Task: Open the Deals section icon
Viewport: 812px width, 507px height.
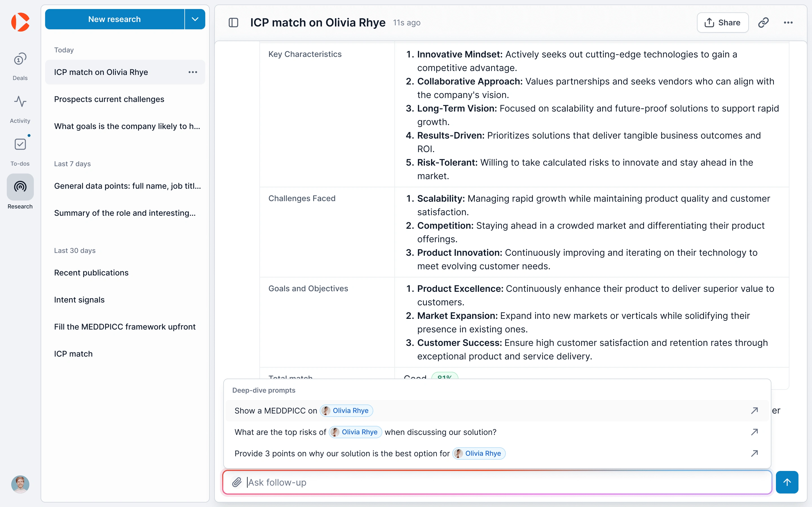Action: click(20, 60)
